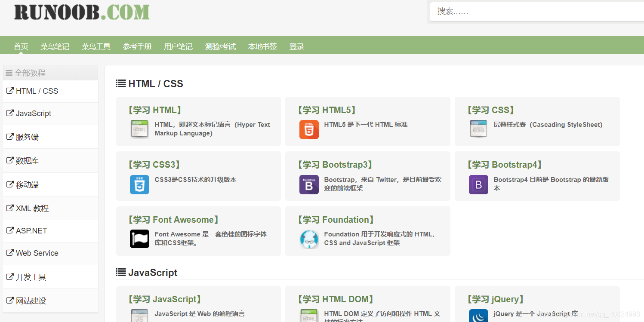Screen dimensions: 644x322
Task: Open 本地书签 in navigation bar
Action: click(262, 46)
